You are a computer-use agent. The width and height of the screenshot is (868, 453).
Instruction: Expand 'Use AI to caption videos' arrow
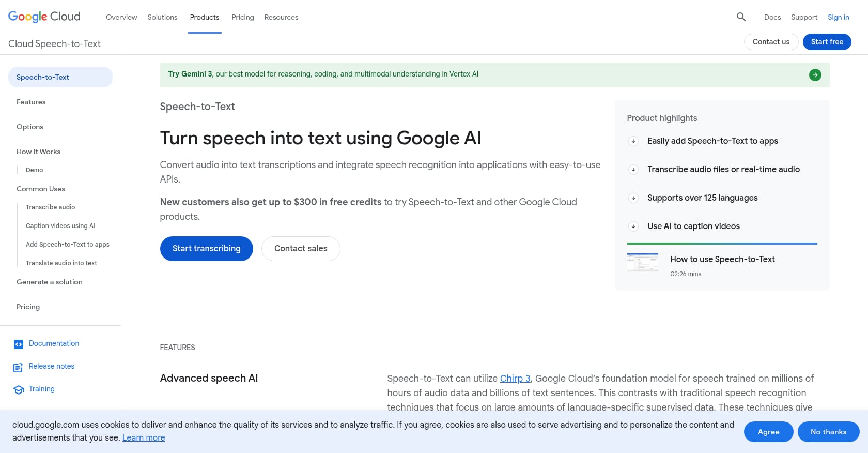pyautogui.click(x=633, y=226)
